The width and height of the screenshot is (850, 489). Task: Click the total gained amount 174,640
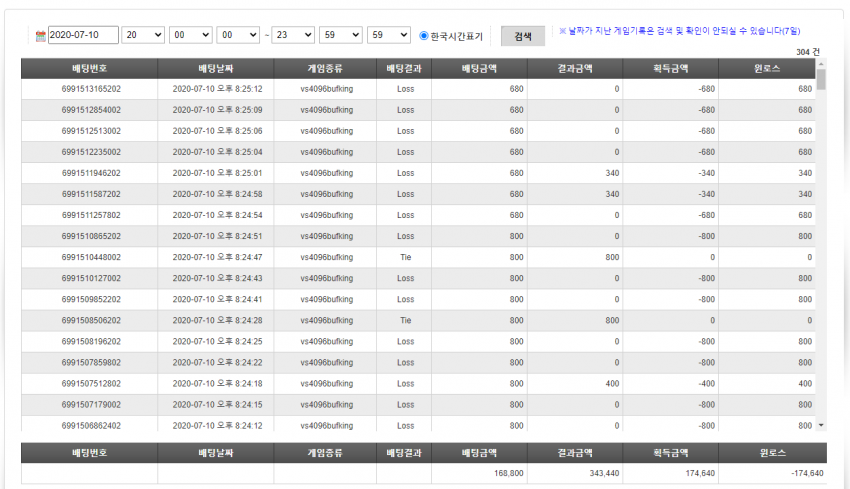pyautogui.click(x=700, y=473)
